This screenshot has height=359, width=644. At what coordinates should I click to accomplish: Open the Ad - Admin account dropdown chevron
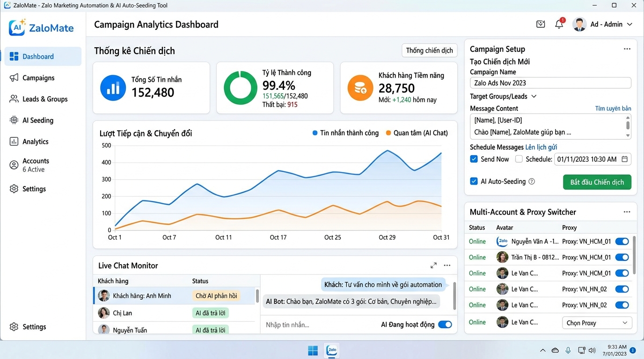click(629, 24)
